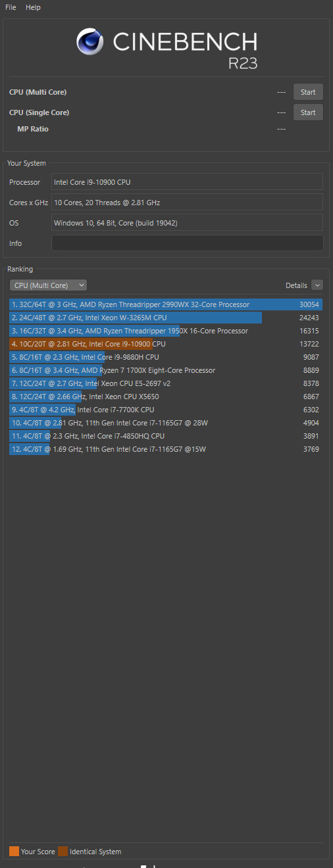333x868 pixels.
Task: Click the Cores x GHz field
Action: (188, 203)
